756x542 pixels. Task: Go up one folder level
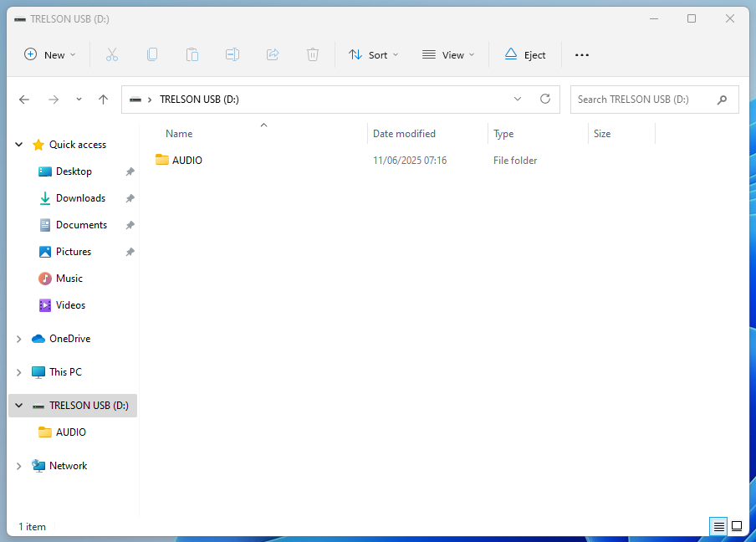(x=103, y=100)
